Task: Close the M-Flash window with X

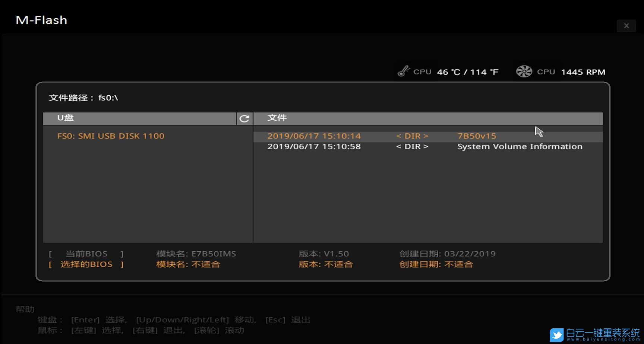Action: (x=626, y=26)
